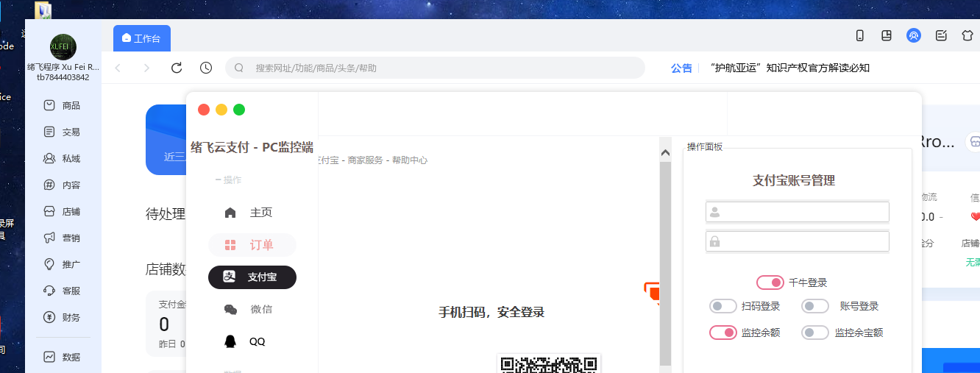Click the browser back arrow

point(118,68)
